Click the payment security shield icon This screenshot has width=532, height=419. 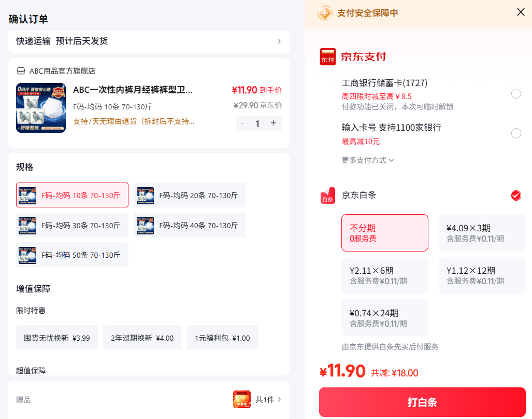(x=325, y=13)
